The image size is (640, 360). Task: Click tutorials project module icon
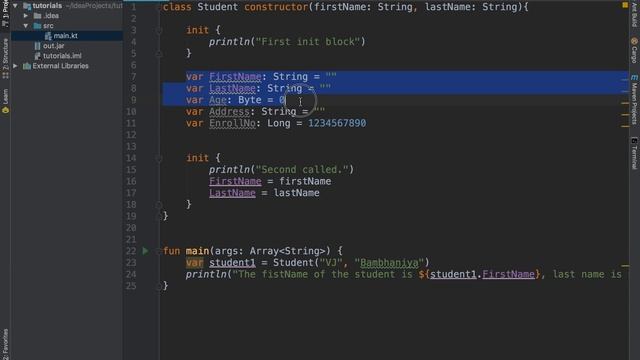click(27, 6)
